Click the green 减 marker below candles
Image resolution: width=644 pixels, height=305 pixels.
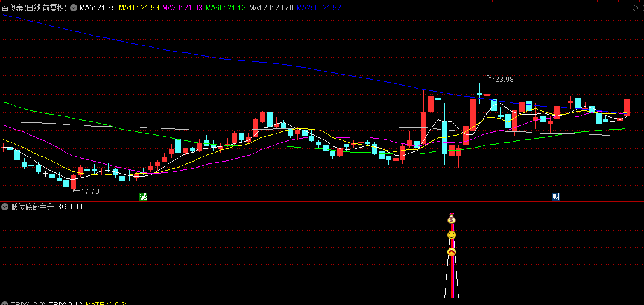(x=143, y=197)
